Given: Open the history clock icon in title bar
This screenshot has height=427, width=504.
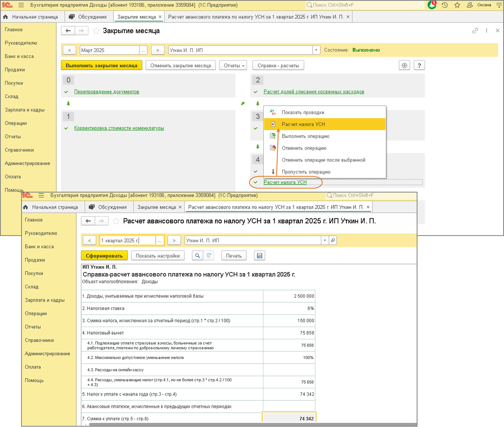Looking at the screenshot, I should [445, 5].
